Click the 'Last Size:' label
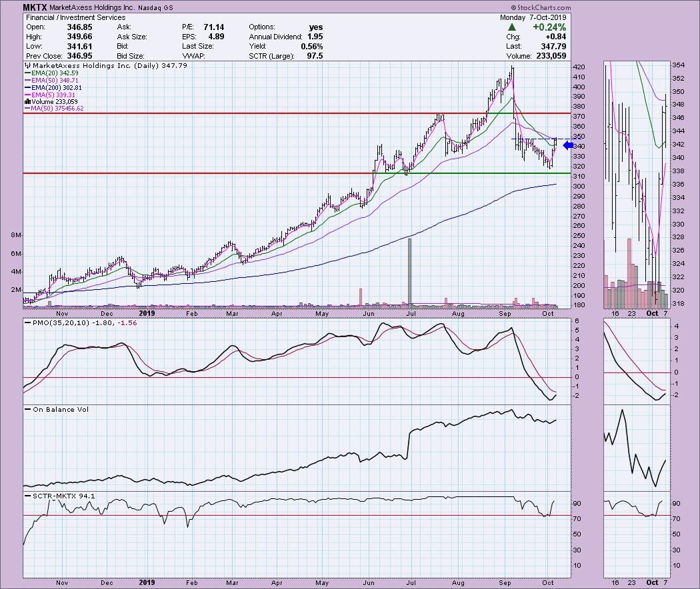The image size is (700, 589). click(198, 47)
